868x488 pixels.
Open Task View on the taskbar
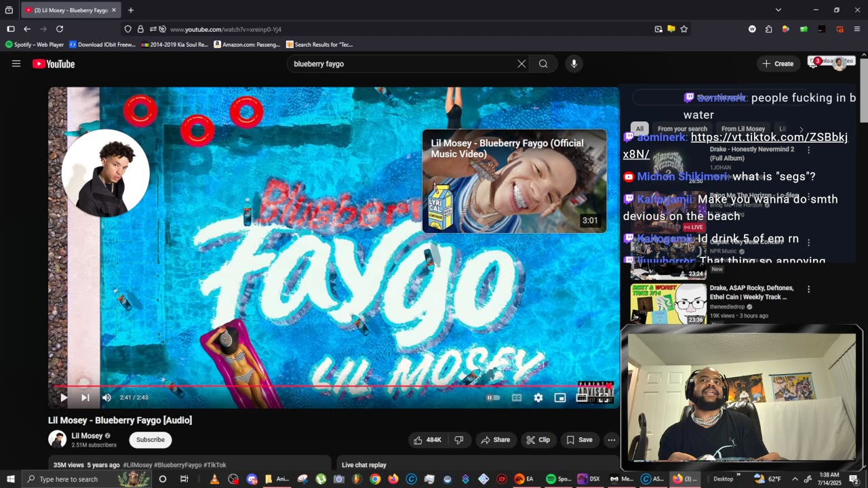click(184, 479)
